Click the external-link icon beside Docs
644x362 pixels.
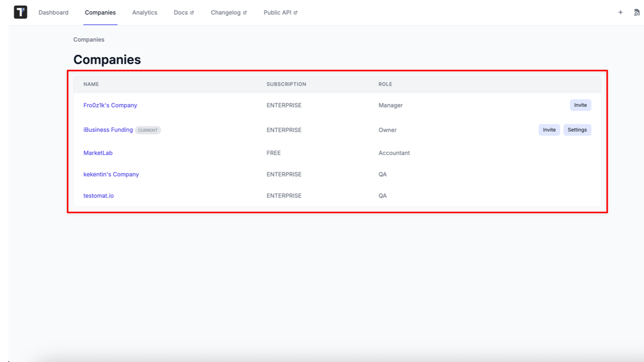[193, 12]
